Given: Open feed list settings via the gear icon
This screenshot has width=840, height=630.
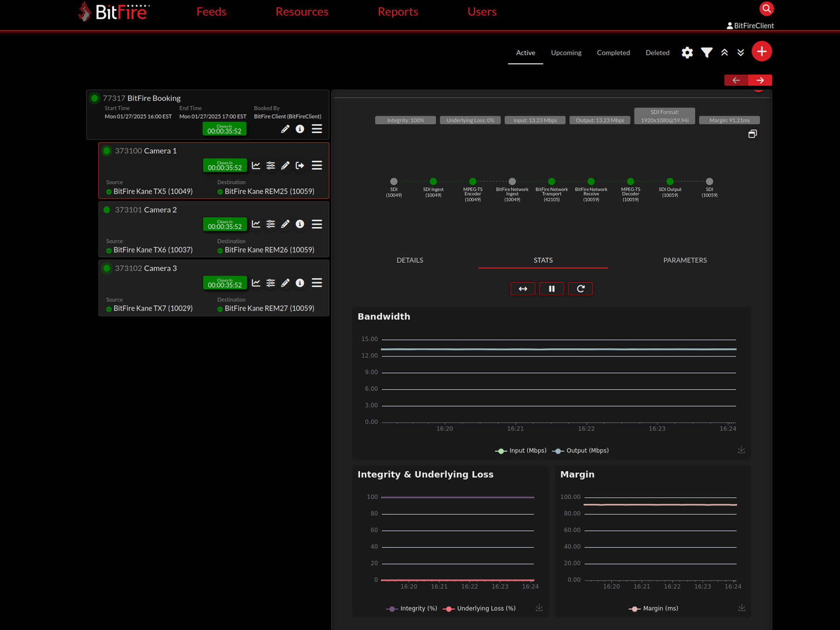Looking at the screenshot, I should click(687, 52).
